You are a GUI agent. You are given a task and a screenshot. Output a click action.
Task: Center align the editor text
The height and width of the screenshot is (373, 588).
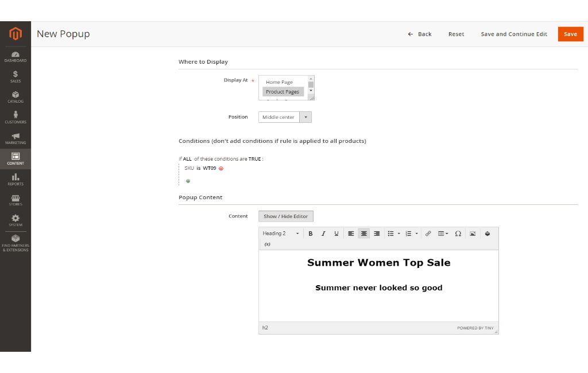363,234
